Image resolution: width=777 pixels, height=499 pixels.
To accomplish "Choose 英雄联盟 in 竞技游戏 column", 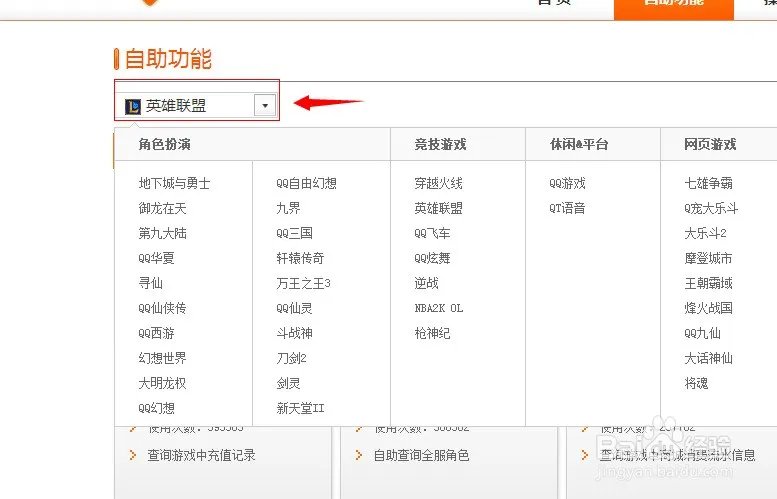I will (439, 208).
